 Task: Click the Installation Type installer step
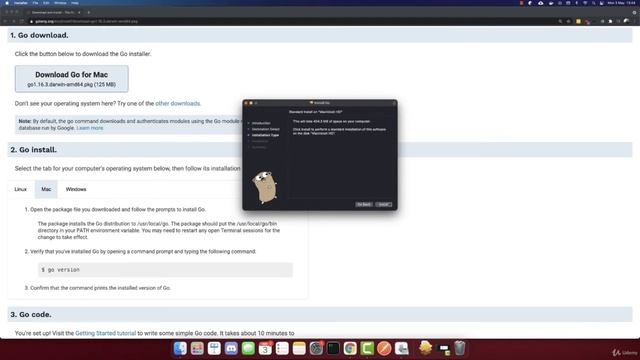coord(265,135)
